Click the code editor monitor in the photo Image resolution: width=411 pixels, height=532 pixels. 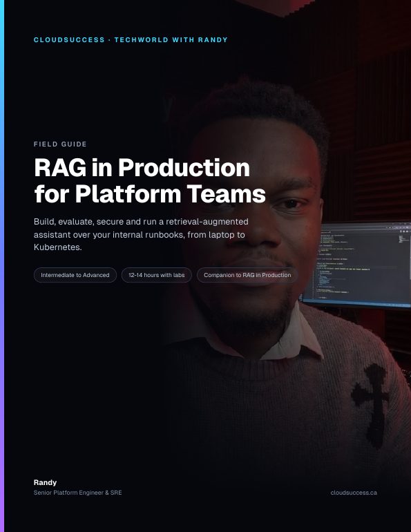[x=356, y=265]
